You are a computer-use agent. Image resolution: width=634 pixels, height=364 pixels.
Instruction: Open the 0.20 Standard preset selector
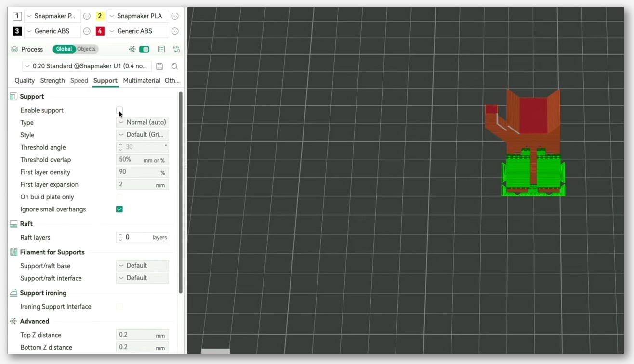(87, 66)
